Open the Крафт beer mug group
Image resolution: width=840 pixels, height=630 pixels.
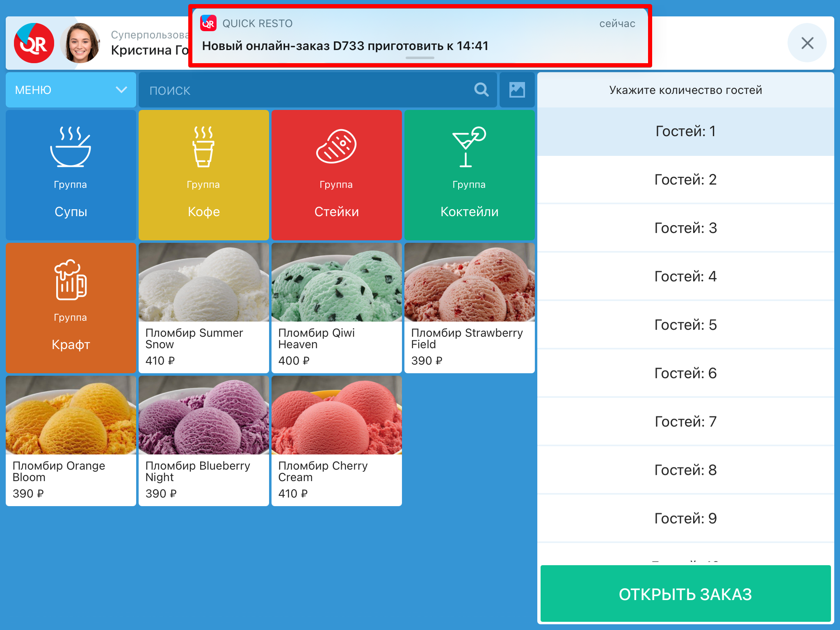click(71, 307)
